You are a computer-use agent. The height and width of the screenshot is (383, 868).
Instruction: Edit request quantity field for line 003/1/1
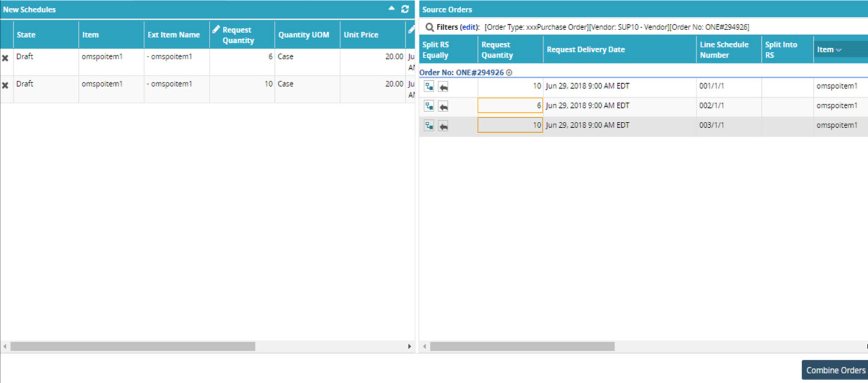click(x=510, y=125)
